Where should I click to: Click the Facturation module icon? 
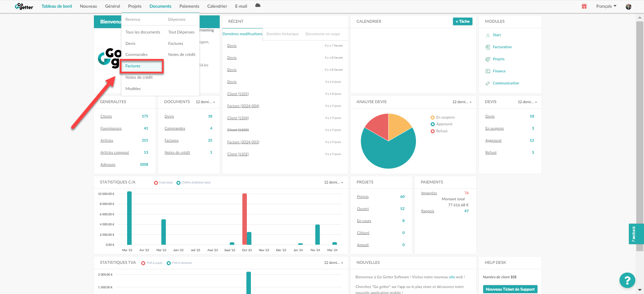[x=488, y=47]
